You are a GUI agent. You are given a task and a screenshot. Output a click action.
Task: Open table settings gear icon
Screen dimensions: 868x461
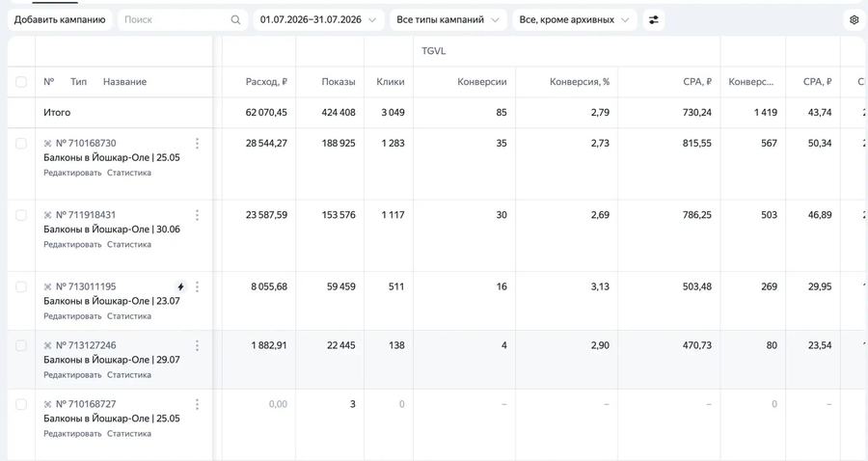[854, 20]
